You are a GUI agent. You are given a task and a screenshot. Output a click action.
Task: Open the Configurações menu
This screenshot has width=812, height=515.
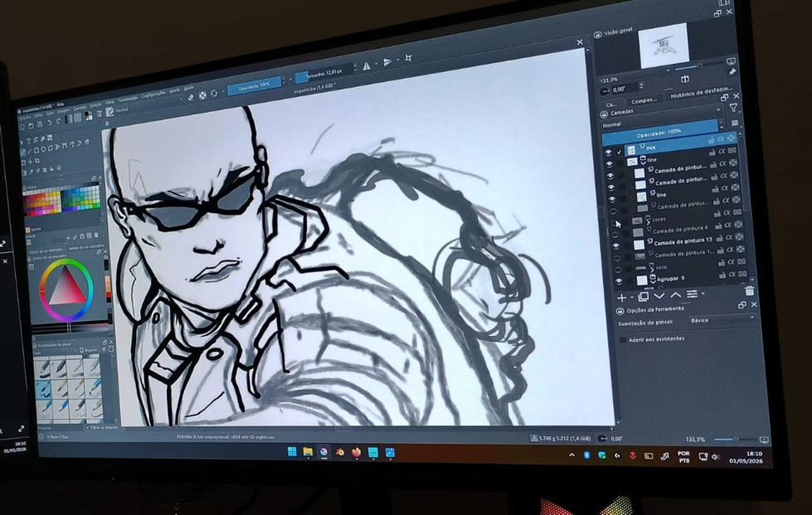[x=153, y=95]
